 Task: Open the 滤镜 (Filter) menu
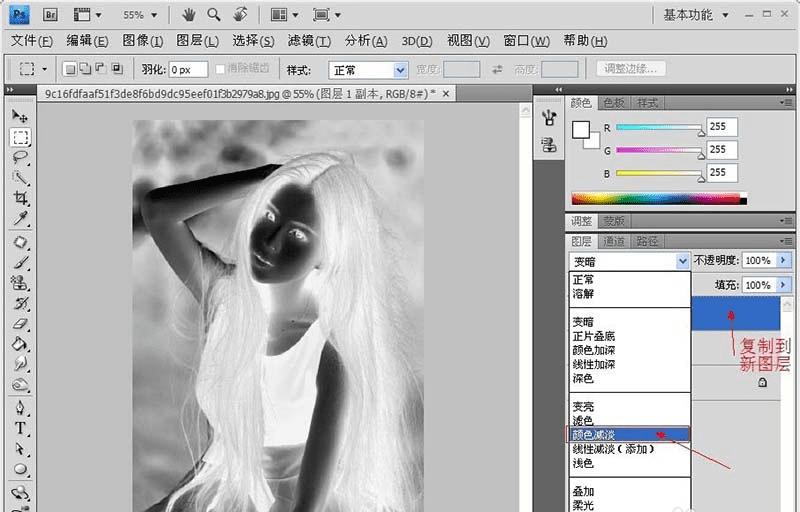coord(308,41)
